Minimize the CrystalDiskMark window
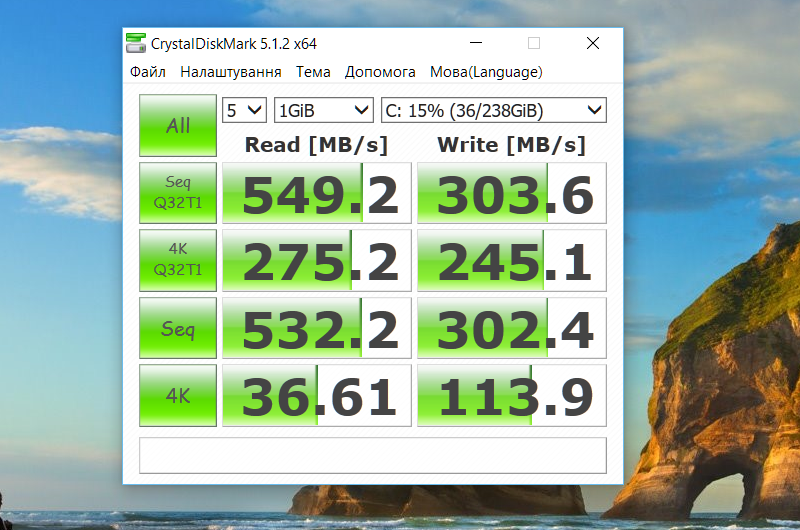The width and height of the screenshot is (800, 530). click(476, 43)
